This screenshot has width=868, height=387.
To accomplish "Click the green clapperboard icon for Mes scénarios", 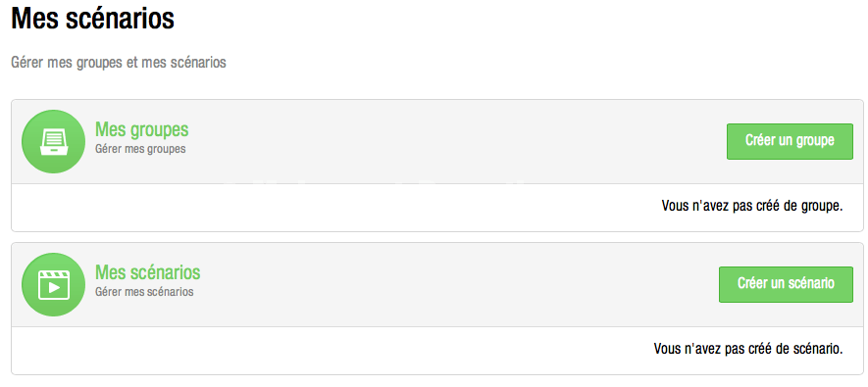I will coord(53,285).
